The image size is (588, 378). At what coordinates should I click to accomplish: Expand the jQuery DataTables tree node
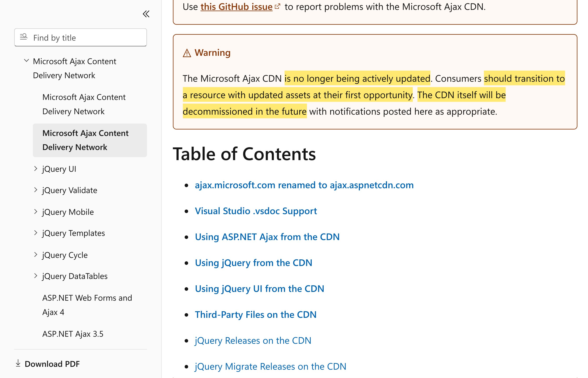(36, 276)
